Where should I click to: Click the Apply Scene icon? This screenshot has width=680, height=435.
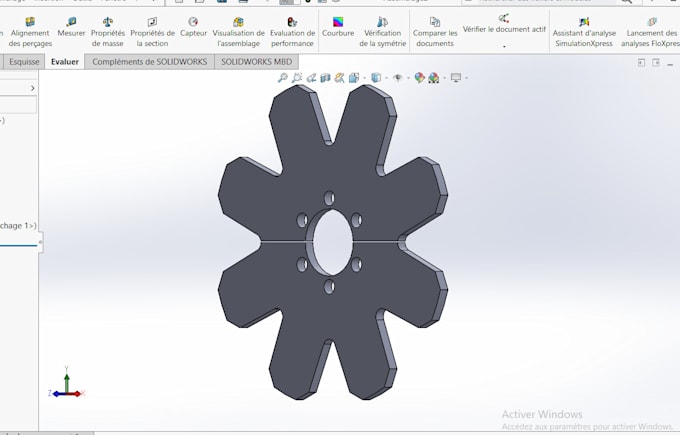pos(434,78)
